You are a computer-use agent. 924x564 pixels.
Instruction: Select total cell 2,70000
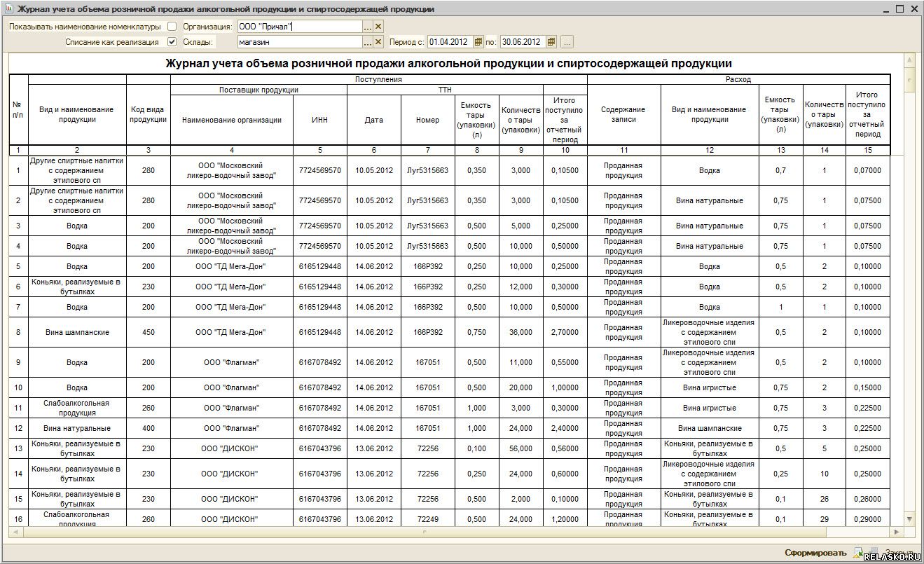click(565, 332)
